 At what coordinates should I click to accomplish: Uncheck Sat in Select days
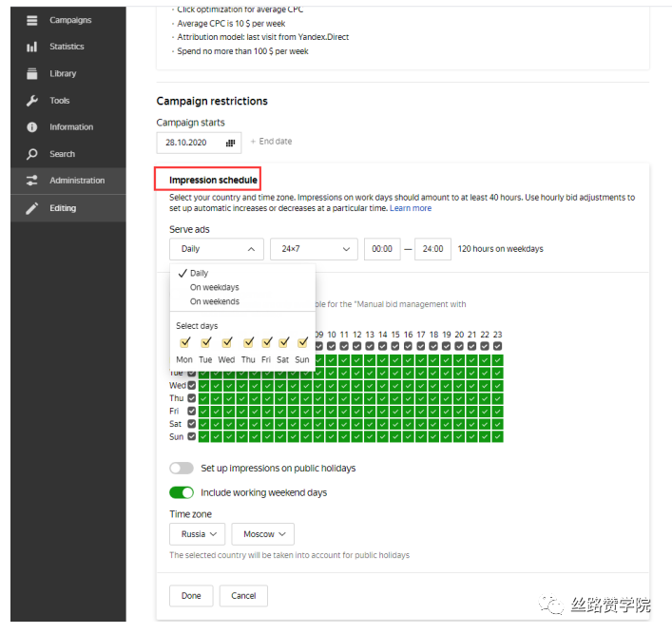[x=283, y=342]
